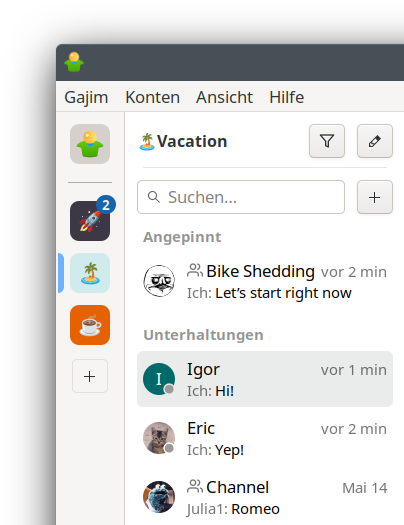Switch to the coffee cup workspace
404x525 pixels.
[x=90, y=325]
